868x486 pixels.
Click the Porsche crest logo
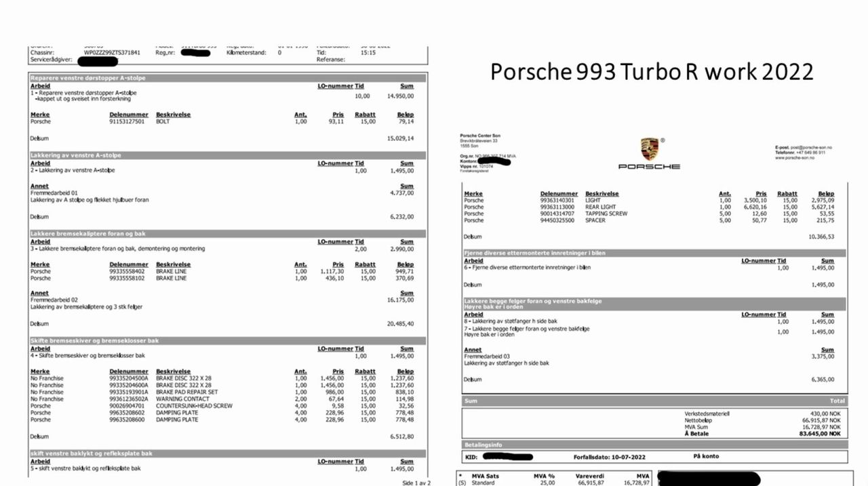[649, 149]
